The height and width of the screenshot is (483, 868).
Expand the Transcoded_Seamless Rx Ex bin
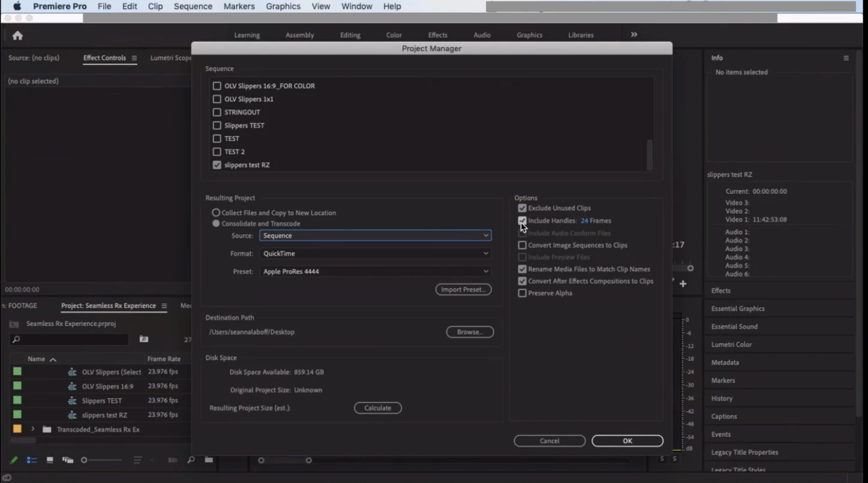tap(33, 430)
